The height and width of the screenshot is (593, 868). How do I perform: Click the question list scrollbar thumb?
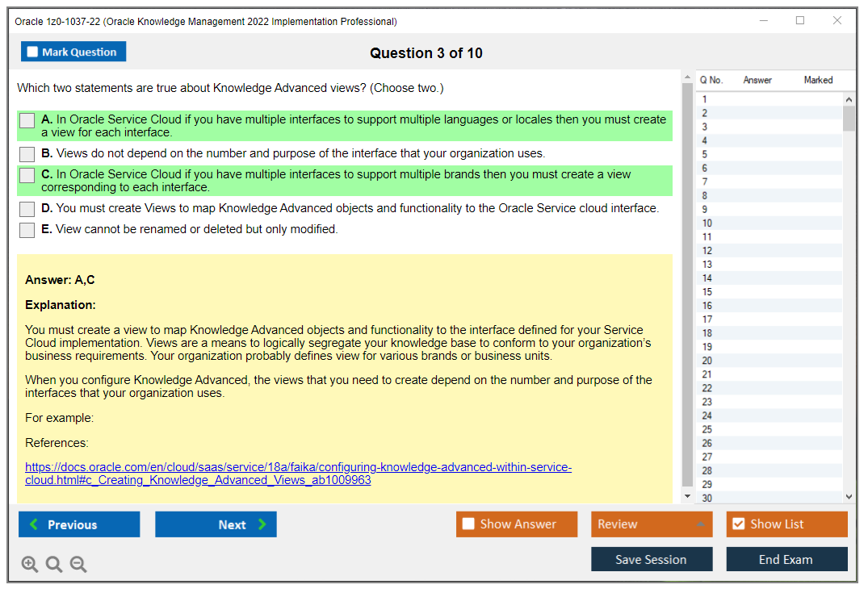(x=849, y=119)
